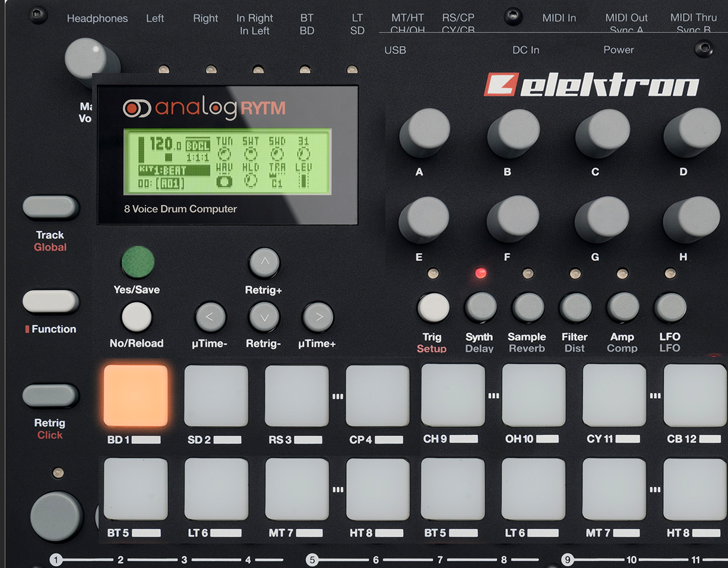Switch to the Filter parameter page
The width and height of the screenshot is (728, 568).
(575, 307)
